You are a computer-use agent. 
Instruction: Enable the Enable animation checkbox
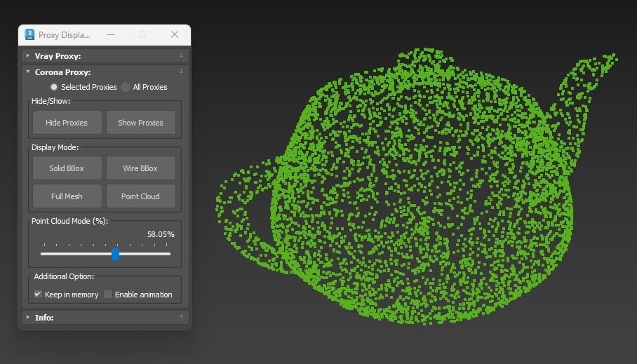(107, 294)
